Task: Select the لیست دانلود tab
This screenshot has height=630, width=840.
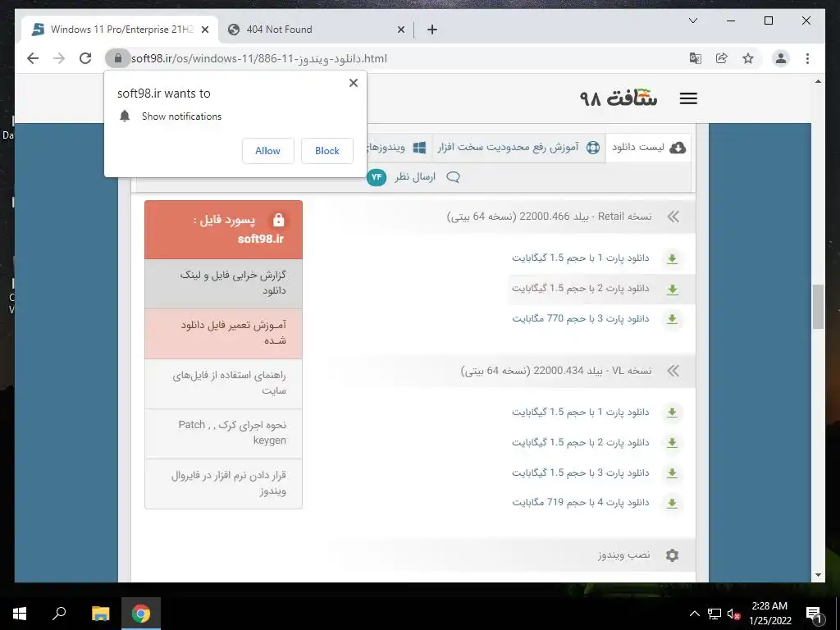Action: pos(648,148)
